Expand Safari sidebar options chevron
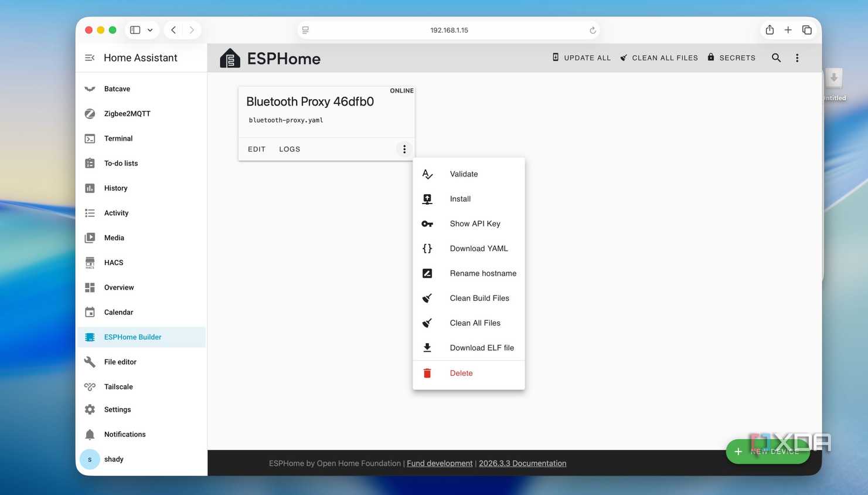The height and width of the screenshot is (495, 868). (150, 30)
